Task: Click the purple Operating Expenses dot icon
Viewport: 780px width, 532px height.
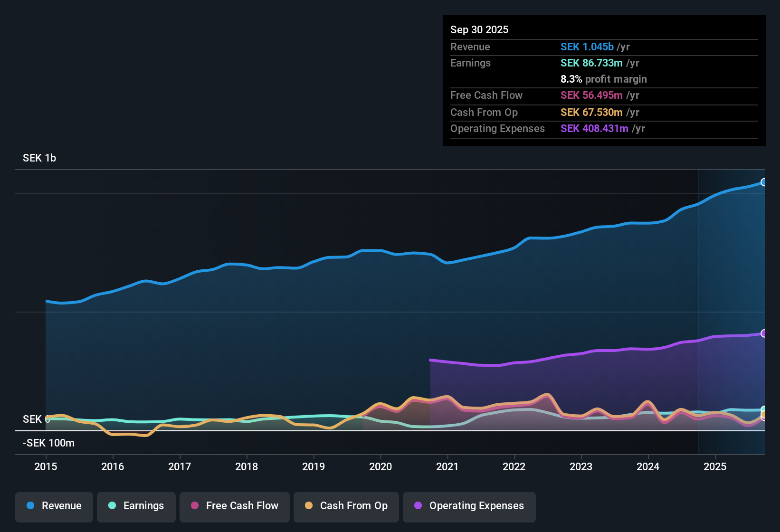Action: [x=417, y=506]
